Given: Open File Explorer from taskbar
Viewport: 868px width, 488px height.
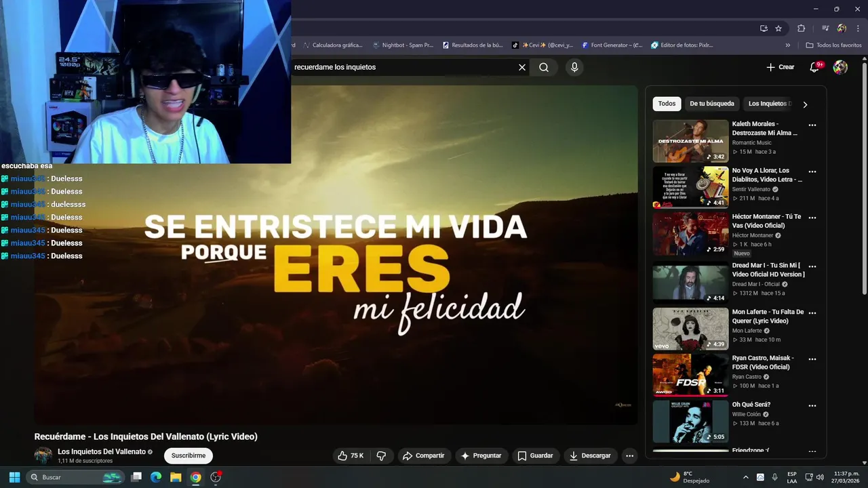Looking at the screenshot, I should coord(176,477).
